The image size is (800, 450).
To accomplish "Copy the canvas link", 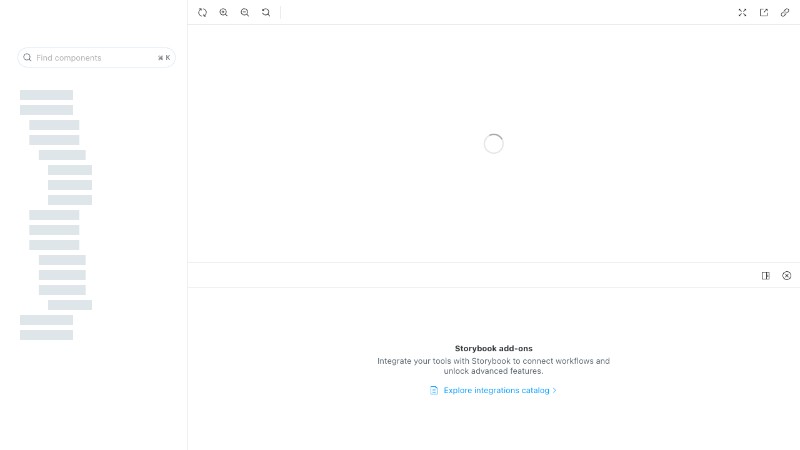I will click(x=785, y=12).
